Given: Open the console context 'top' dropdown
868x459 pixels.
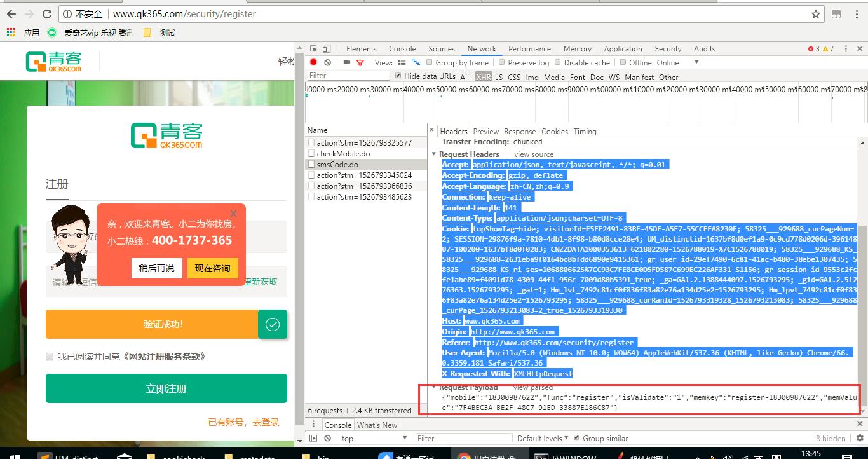Looking at the screenshot, I should coord(374,438).
